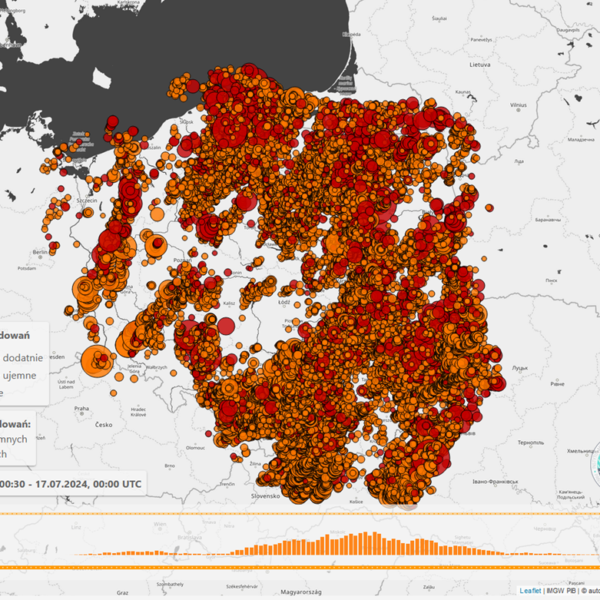Click the 'Česko' country label
Viewport: 600px width, 600px height.
point(104,425)
